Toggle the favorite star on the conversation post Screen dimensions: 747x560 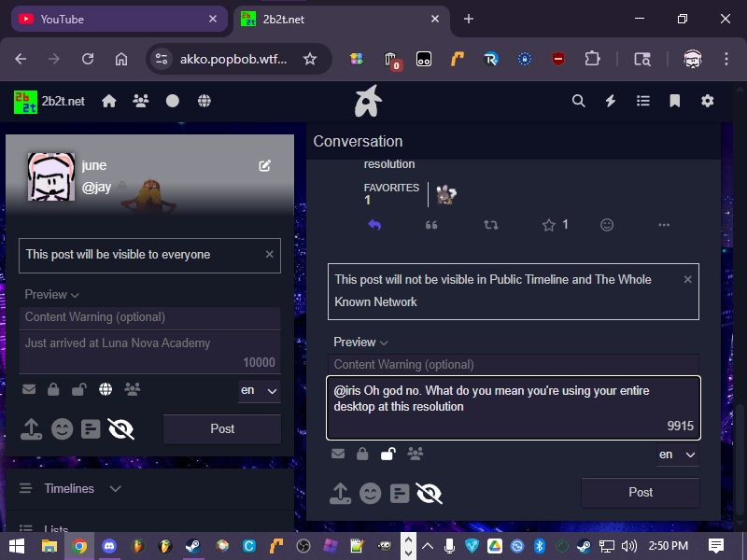(549, 225)
